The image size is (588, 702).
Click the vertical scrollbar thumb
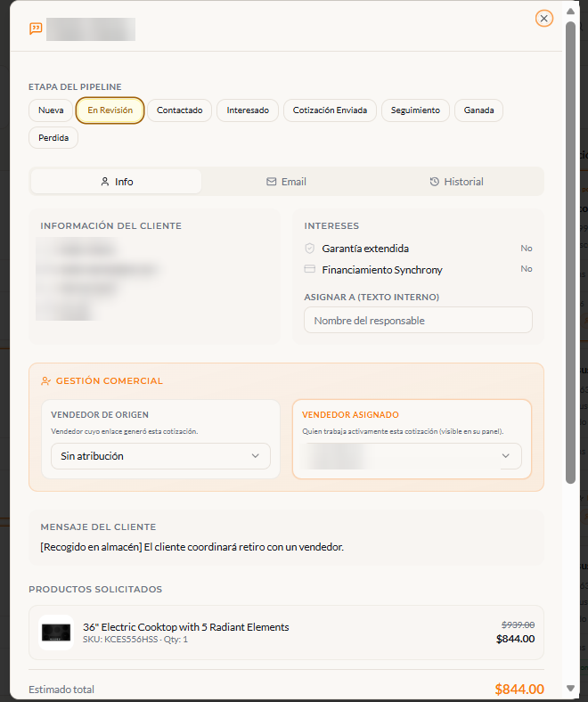(x=570, y=252)
